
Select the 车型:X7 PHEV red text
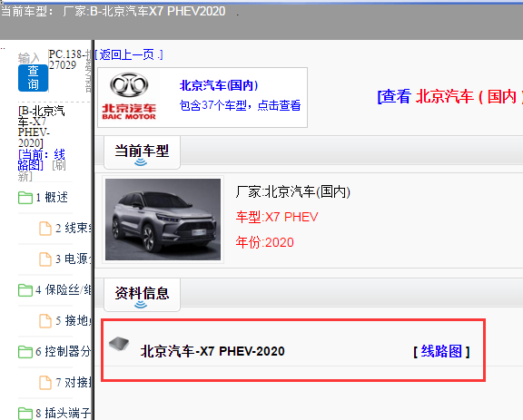point(277,217)
